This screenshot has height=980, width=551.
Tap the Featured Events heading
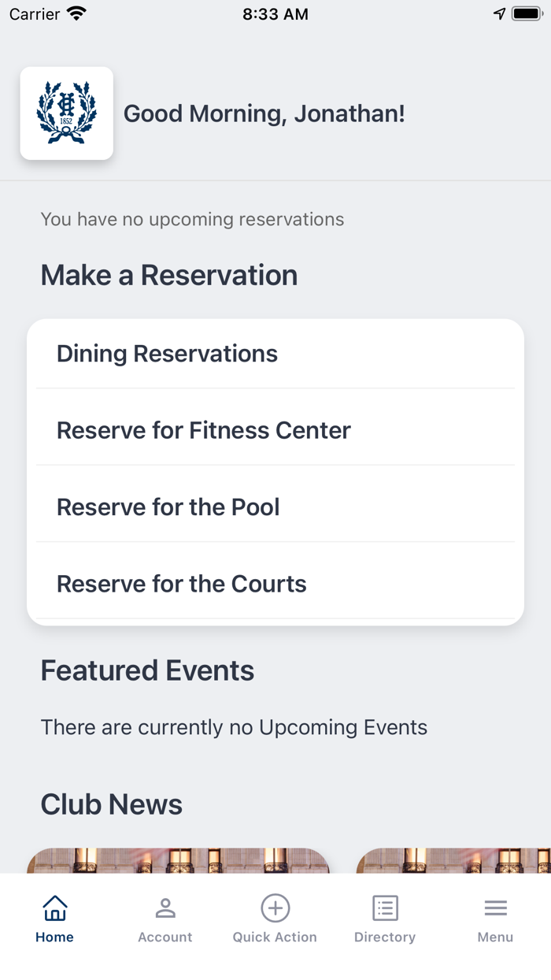147,670
